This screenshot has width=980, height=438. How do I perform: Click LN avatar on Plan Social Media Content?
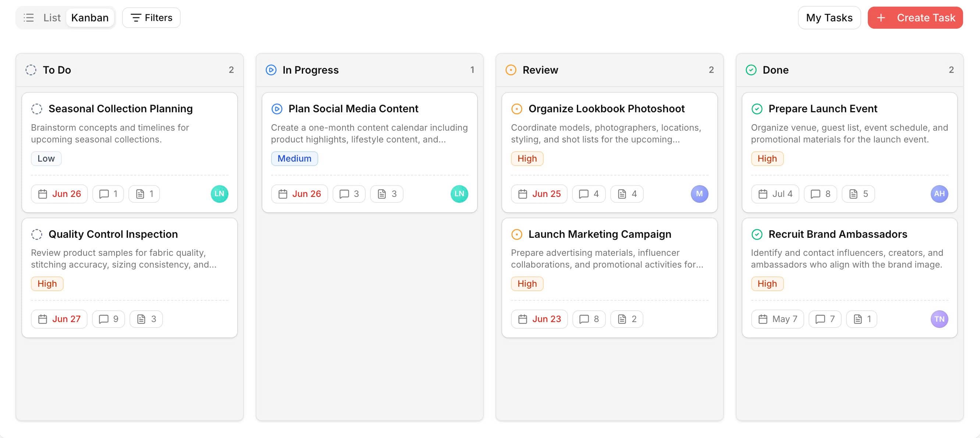click(459, 194)
